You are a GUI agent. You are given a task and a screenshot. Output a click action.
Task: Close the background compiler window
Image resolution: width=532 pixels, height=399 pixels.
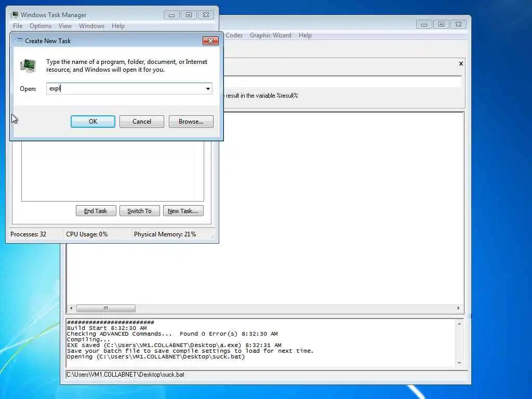458,24
